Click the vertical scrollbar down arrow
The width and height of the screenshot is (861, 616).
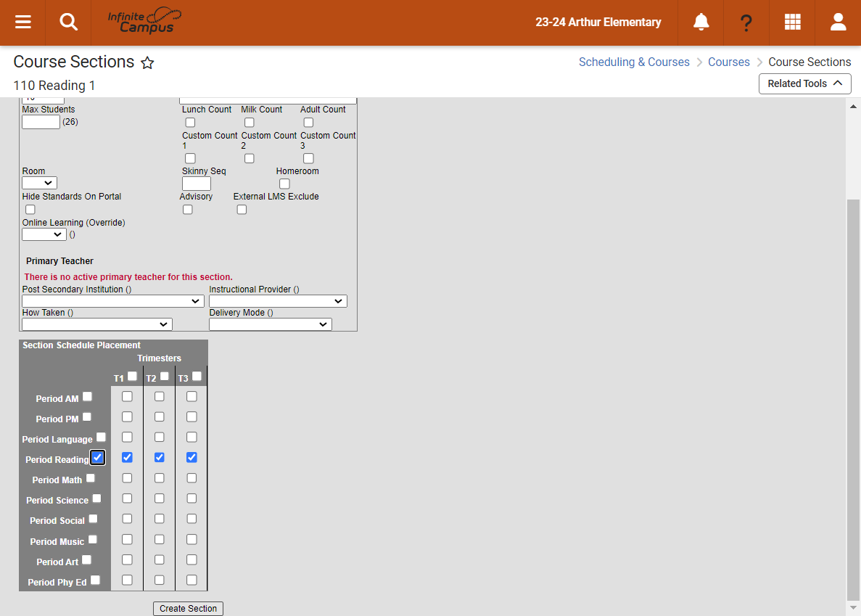pos(853,608)
